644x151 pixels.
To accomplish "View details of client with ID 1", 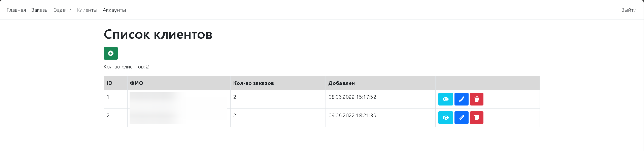I will pos(445,99).
